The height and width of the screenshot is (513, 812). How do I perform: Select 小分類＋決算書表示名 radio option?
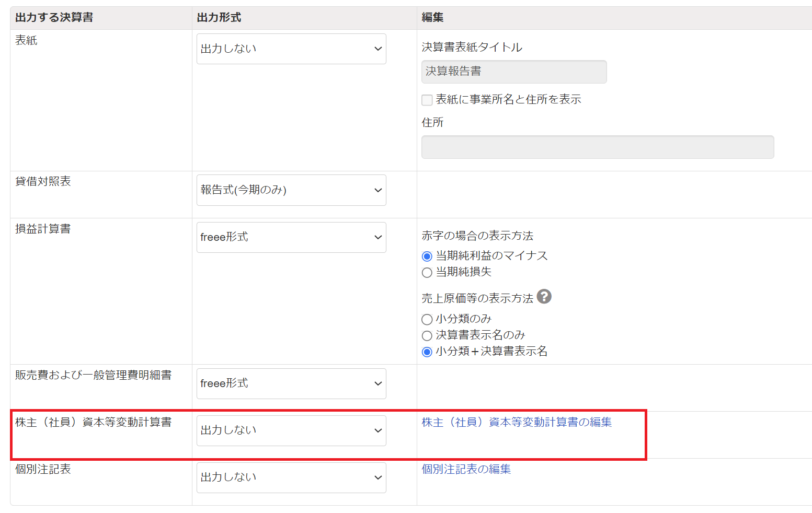click(427, 352)
